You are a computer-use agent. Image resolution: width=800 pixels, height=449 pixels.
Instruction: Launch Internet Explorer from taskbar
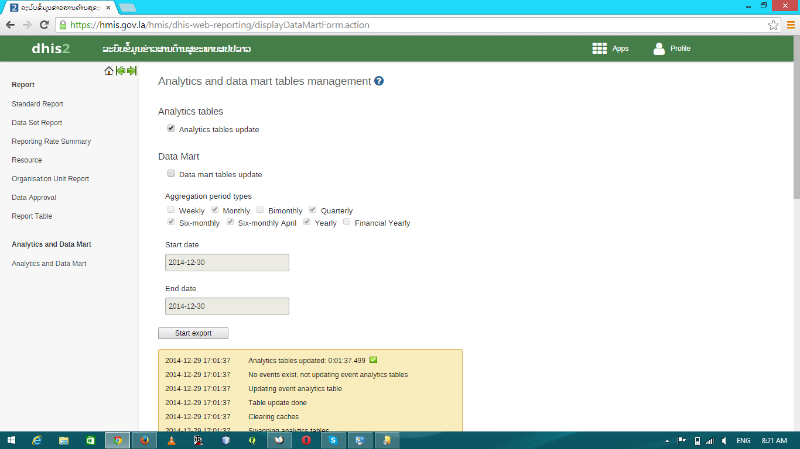(37, 440)
